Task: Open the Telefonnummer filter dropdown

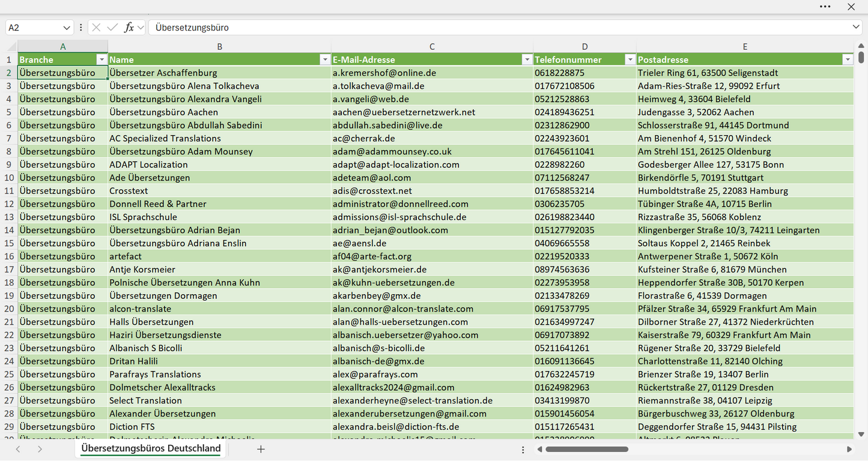Action: click(630, 59)
